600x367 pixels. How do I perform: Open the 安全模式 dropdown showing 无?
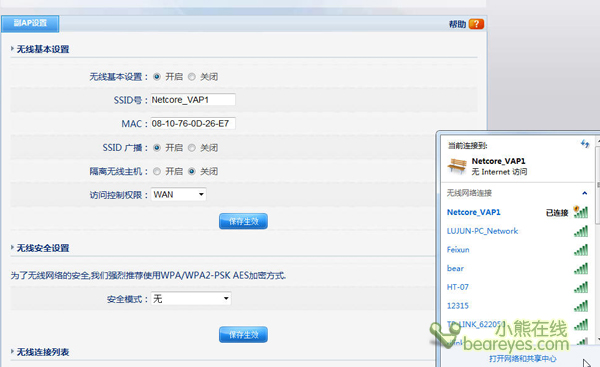[191, 298]
